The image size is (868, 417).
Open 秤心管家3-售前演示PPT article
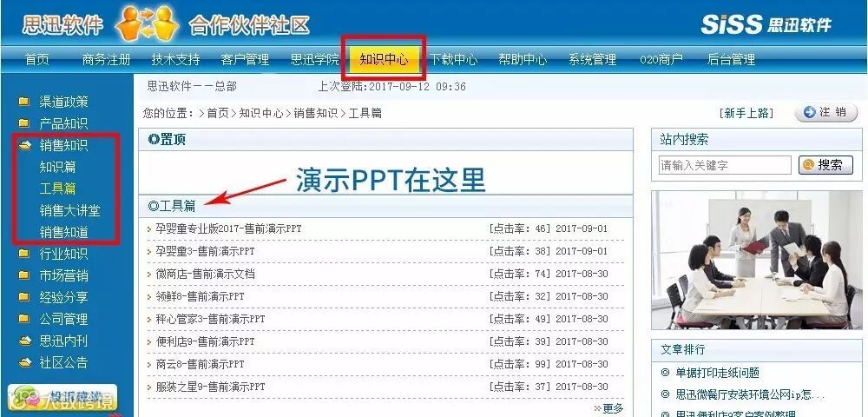pyautogui.click(x=210, y=319)
